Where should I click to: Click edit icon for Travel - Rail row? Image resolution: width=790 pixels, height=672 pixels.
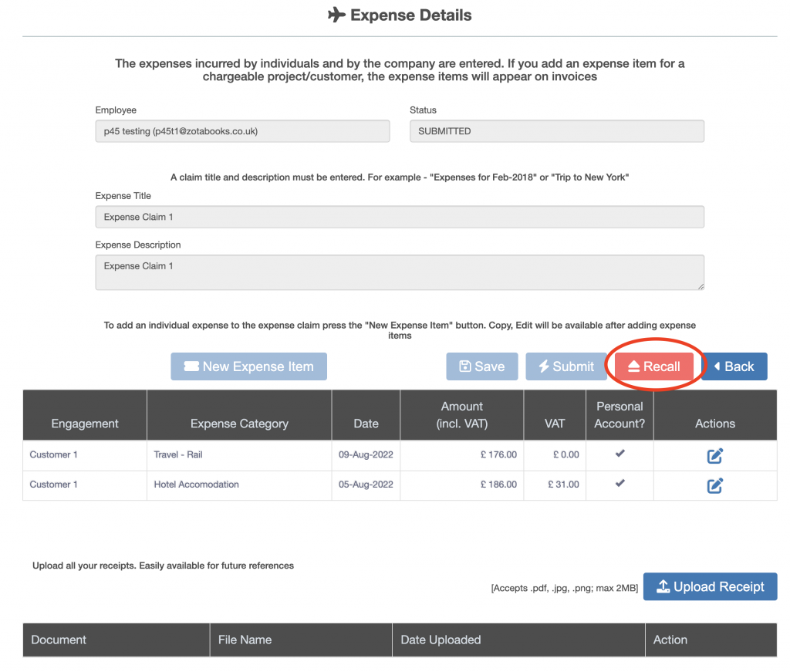pyautogui.click(x=714, y=455)
